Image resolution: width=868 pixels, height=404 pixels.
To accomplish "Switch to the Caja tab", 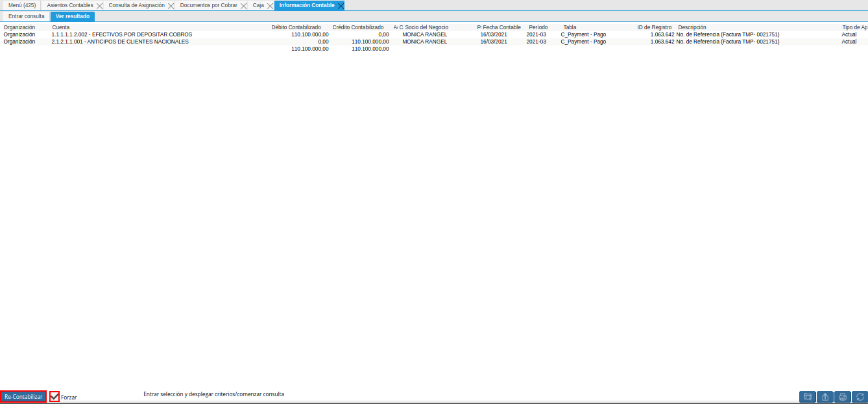I will [x=258, y=5].
